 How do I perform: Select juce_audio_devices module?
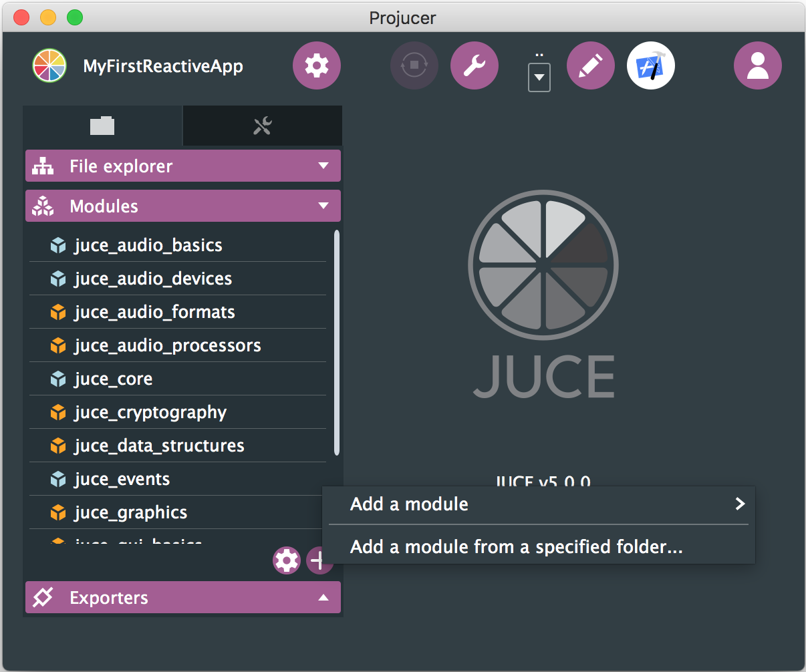click(178, 279)
